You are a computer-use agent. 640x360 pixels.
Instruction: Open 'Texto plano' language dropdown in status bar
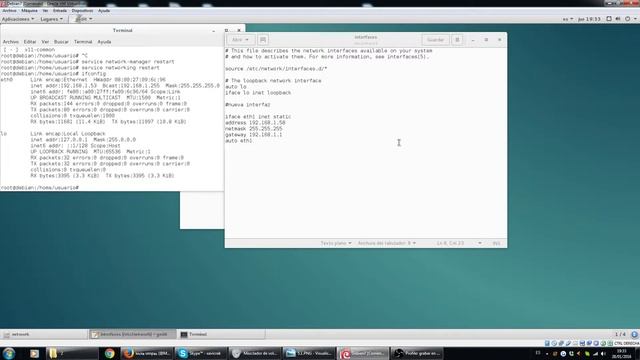coord(336,243)
